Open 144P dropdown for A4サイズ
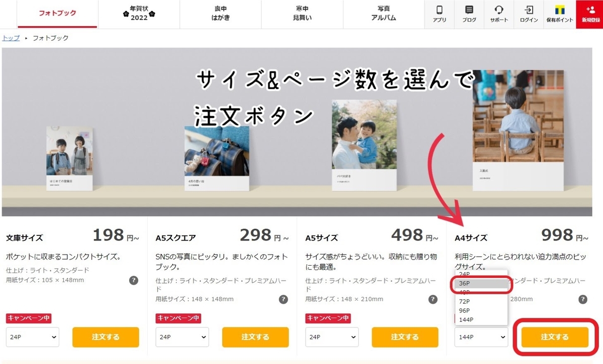This screenshot has width=603, height=364. [481, 337]
